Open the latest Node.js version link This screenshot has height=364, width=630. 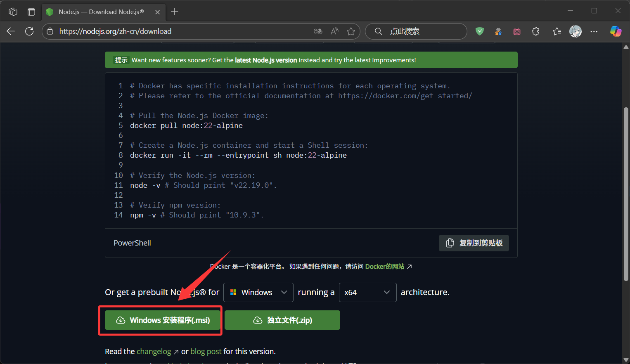(266, 60)
